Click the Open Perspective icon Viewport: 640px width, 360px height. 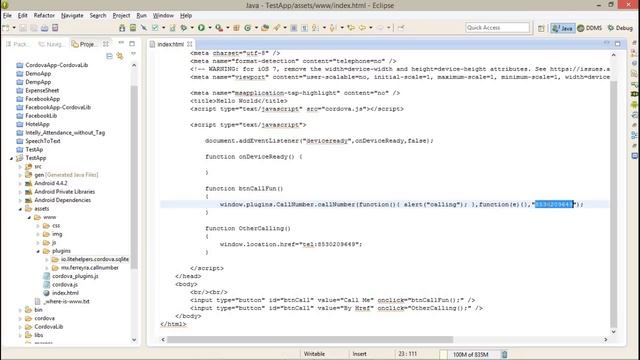[x=541, y=28]
